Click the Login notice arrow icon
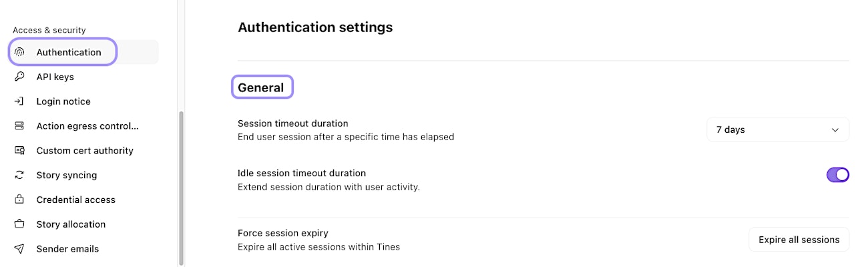 click(x=20, y=101)
